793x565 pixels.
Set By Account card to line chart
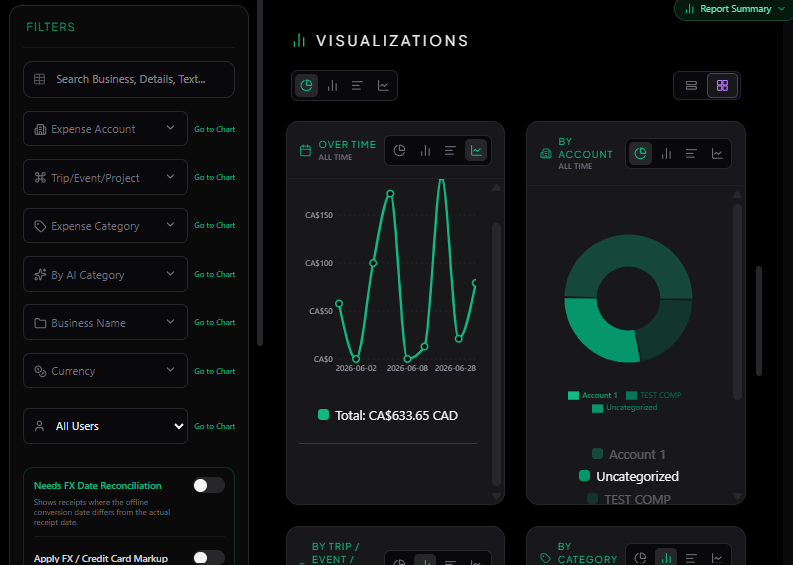pyautogui.click(x=717, y=153)
